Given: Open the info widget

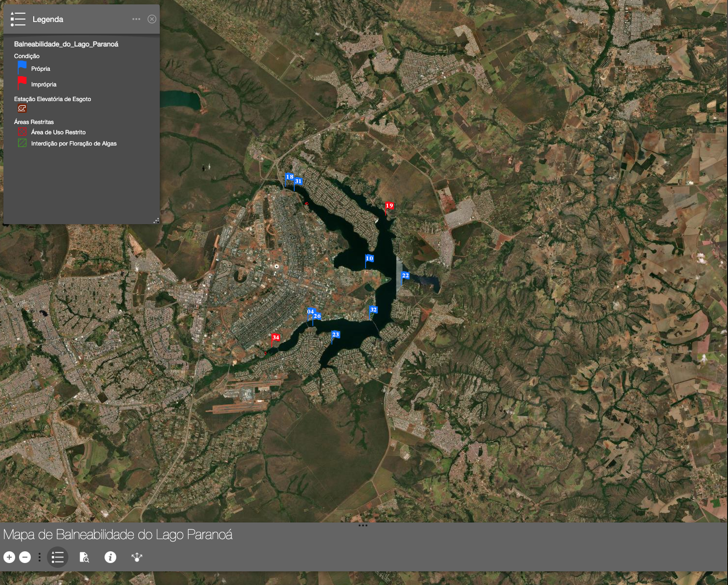Looking at the screenshot, I should 110,557.
